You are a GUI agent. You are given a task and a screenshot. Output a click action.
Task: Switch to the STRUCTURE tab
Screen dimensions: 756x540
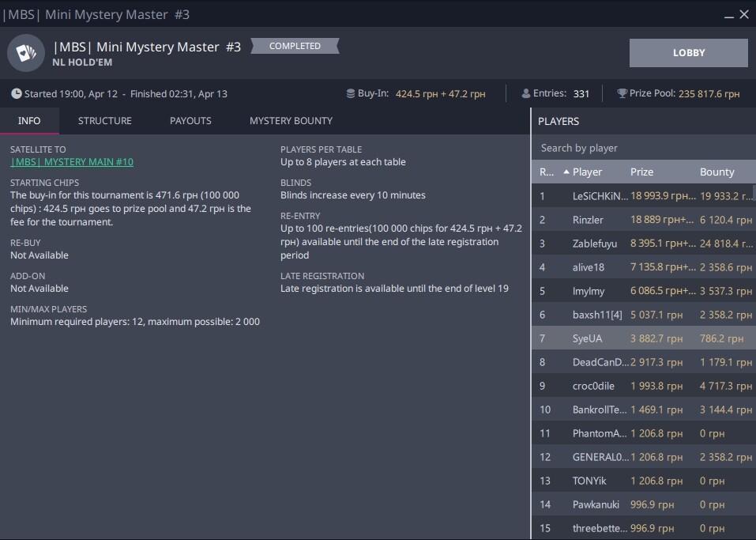click(104, 121)
